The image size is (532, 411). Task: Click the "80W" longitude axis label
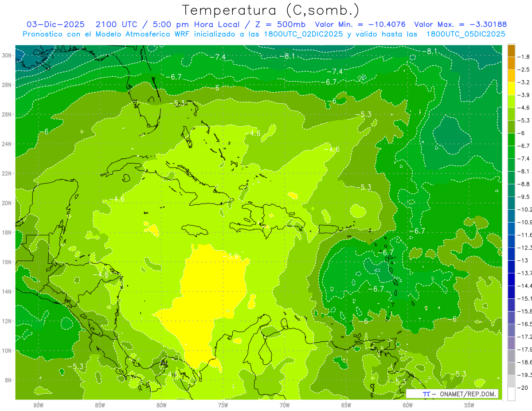[161, 405]
